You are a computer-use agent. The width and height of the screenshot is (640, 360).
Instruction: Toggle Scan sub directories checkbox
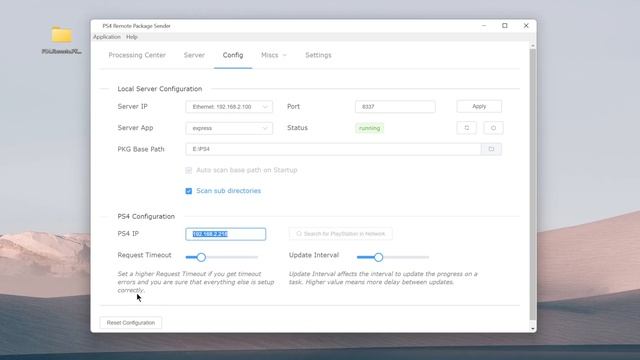point(189,191)
